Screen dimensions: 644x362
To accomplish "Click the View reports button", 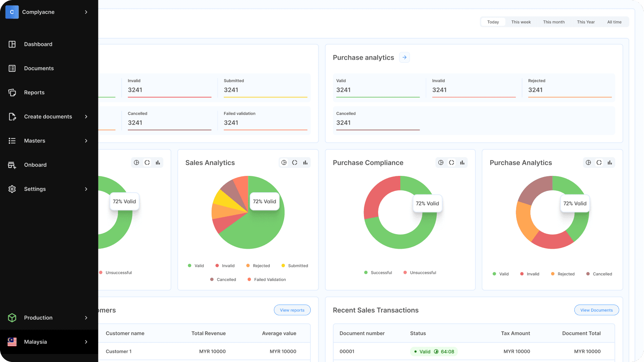I will pyautogui.click(x=292, y=310).
